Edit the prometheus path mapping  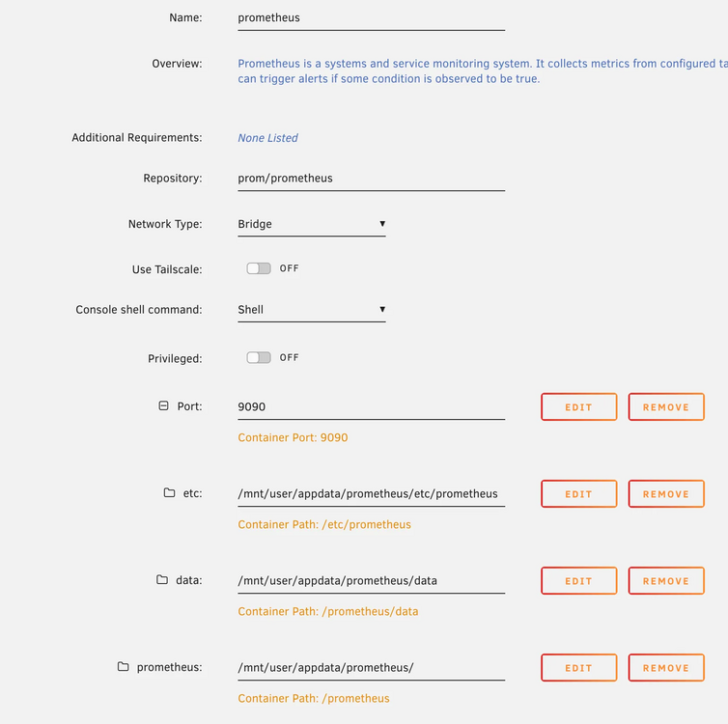point(579,668)
